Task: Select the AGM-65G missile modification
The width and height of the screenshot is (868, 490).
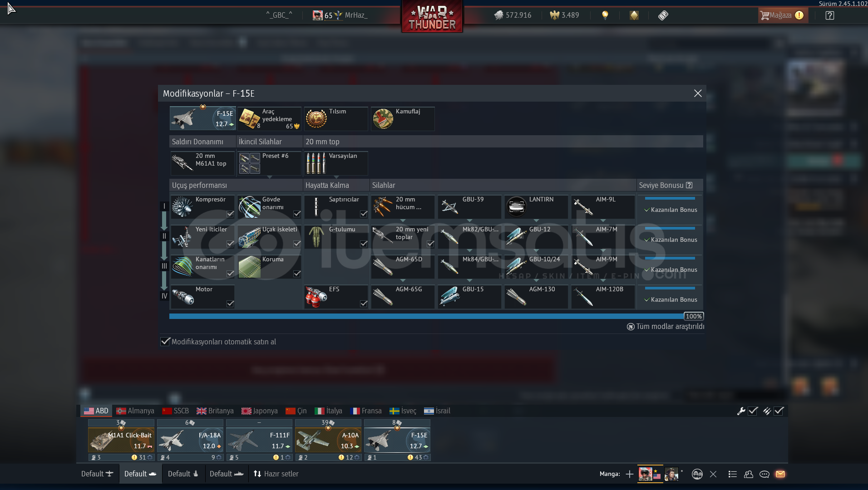Action: (x=403, y=297)
